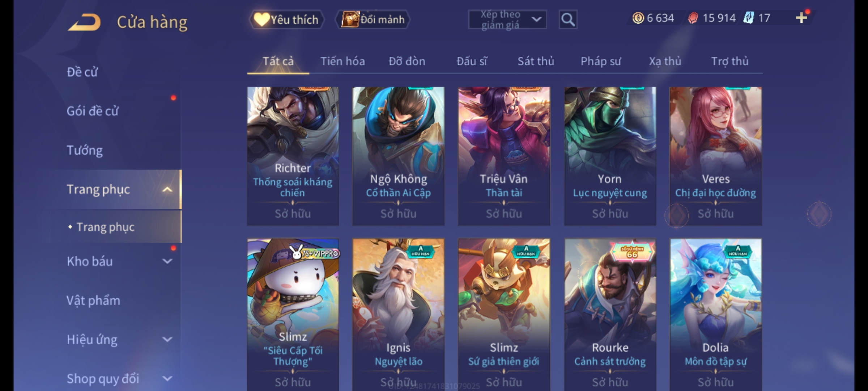Select the Richter Thống soái kháng chiến skin
868x391 pixels.
pos(293,156)
